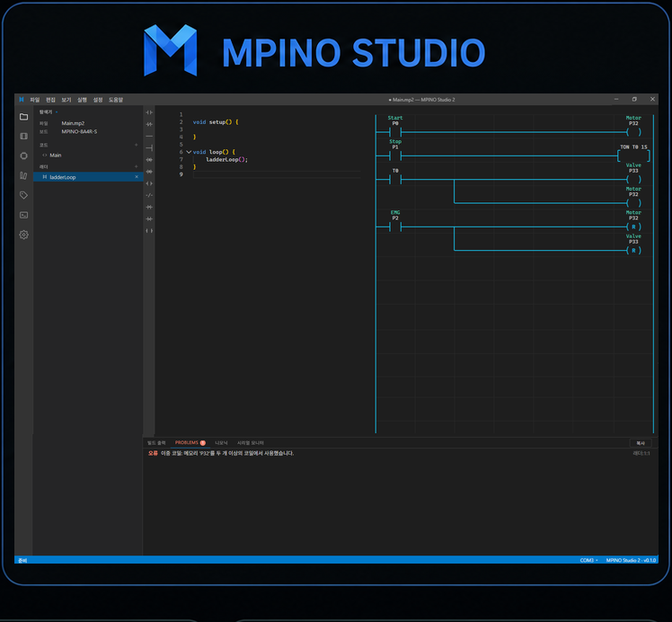The height and width of the screenshot is (622, 672).
Task: Select the normally-open contact ladder tool
Action: [149, 112]
